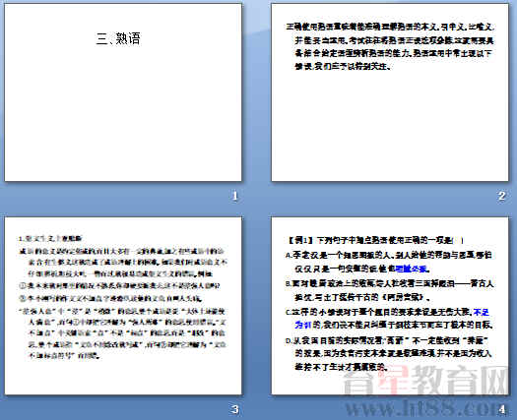Click the blue highlighted 不足为训 in option C
This screenshot has height=420, width=517.
point(392,319)
